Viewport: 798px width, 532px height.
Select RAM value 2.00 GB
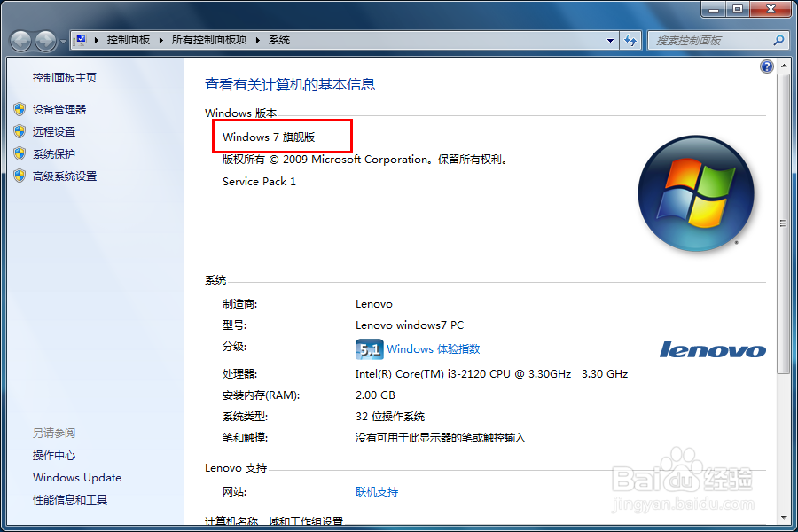376,395
